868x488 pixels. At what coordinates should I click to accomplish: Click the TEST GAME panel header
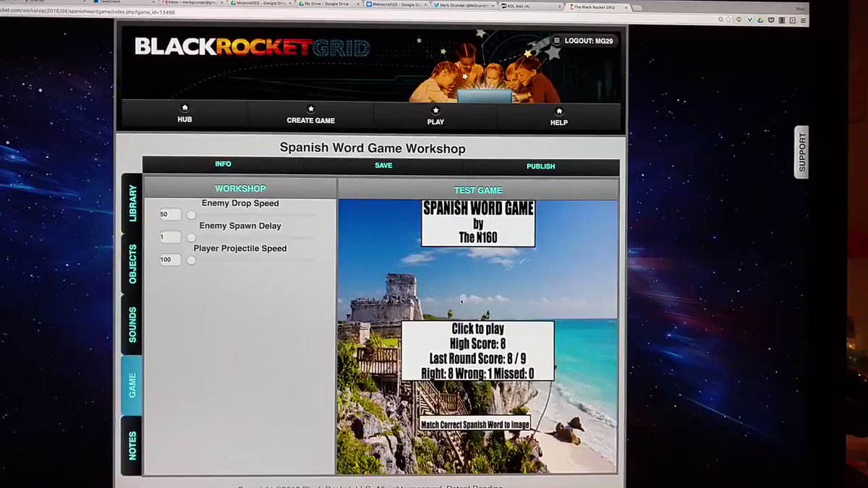(x=478, y=190)
